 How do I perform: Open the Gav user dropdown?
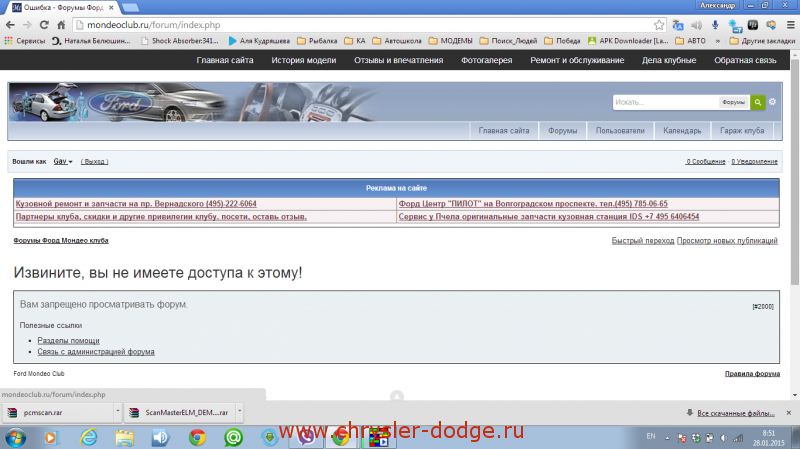pyautogui.click(x=63, y=161)
